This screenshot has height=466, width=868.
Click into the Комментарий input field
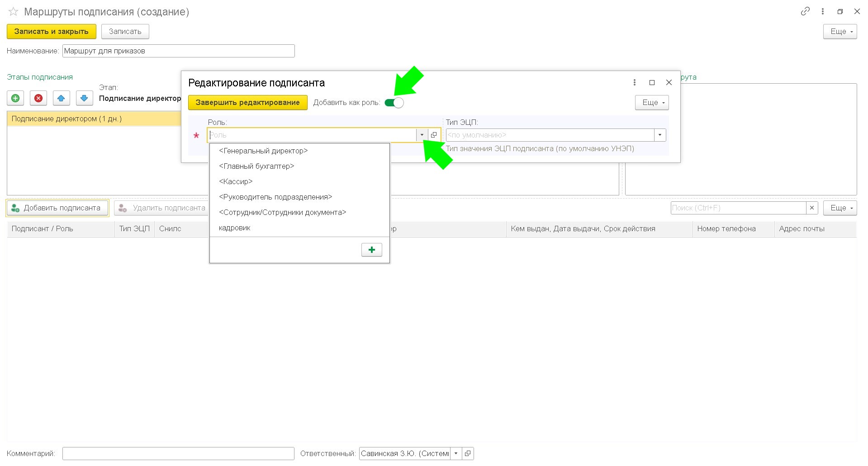(x=178, y=453)
